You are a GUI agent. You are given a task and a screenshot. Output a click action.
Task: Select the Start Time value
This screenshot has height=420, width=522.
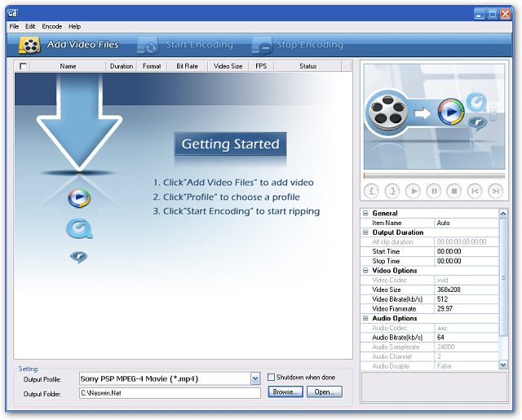click(466, 251)
